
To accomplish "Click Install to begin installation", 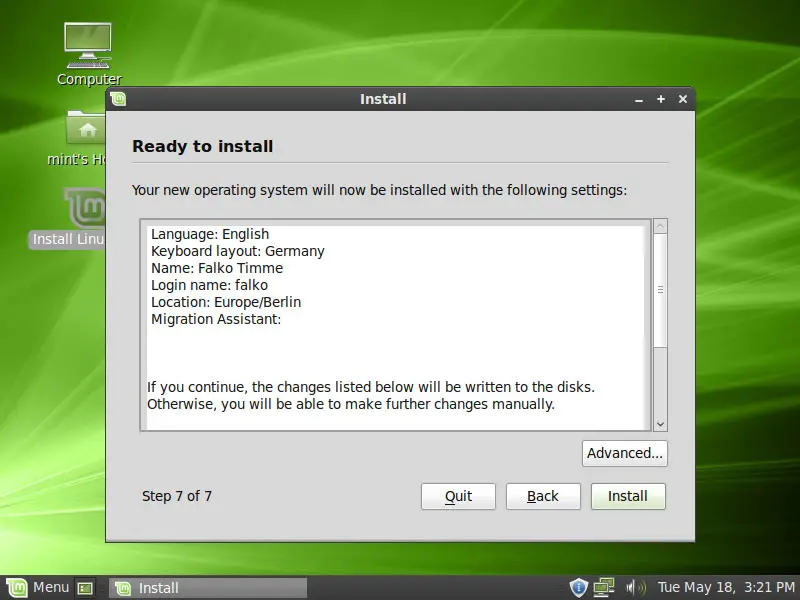I will pyautogui.click(x=628, y=496).
